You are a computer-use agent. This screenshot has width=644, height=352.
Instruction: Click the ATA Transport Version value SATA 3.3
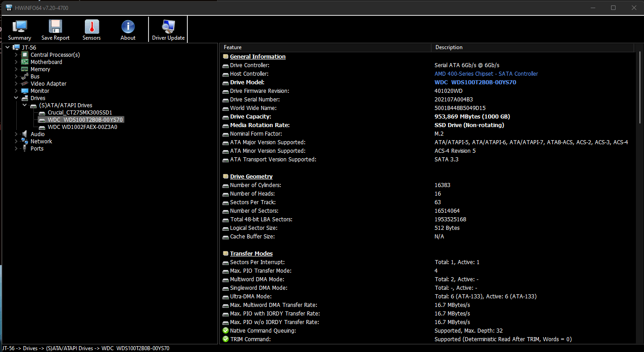(x=446, y=159)
